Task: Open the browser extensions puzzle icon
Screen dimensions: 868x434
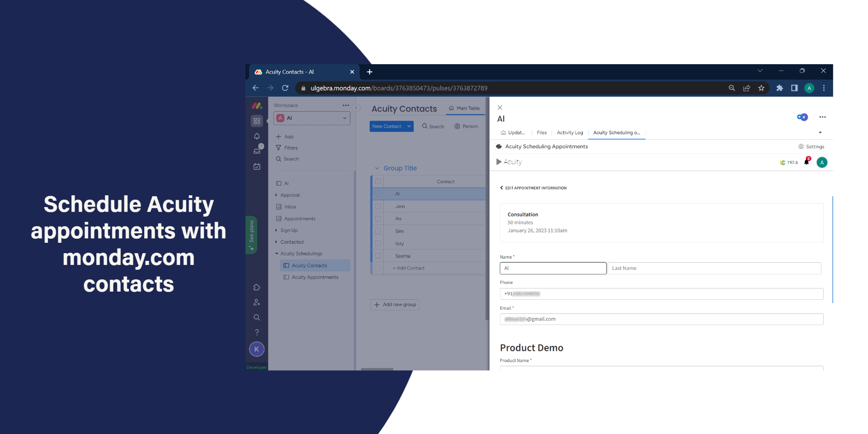Action: [x=779, y=88]
